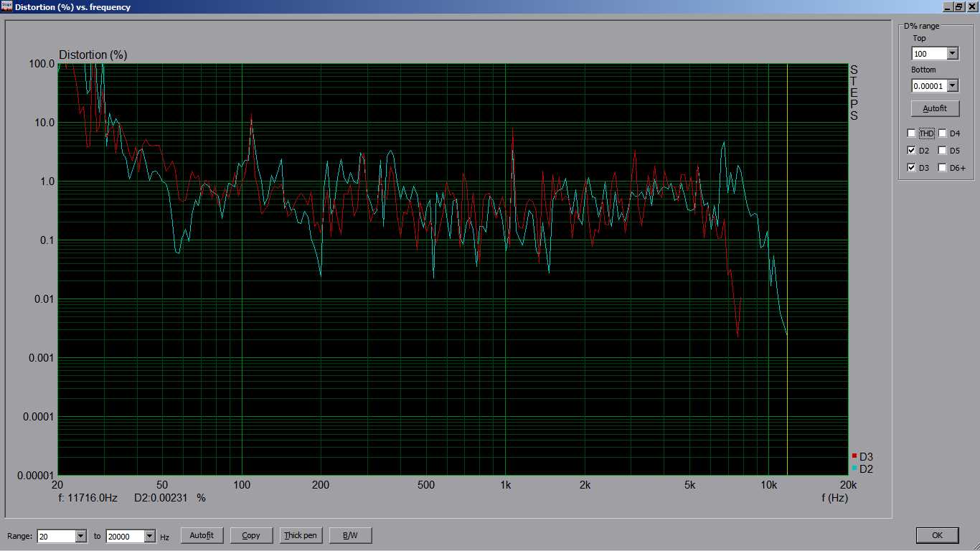Click the cyan D2 legend swatch
The height and width of the screenshot is (551, 980).
(854, 468)
